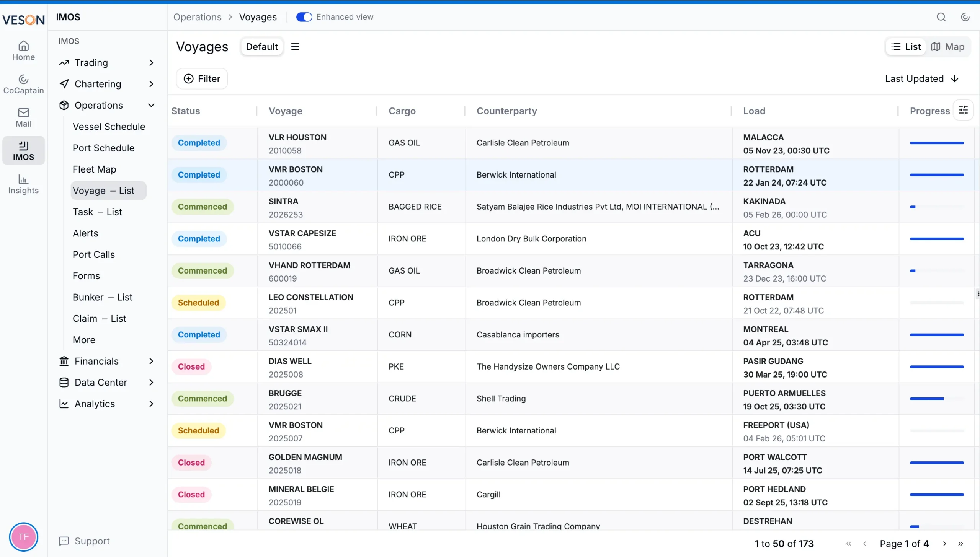Collapse the Operations menu

(151, 105)
